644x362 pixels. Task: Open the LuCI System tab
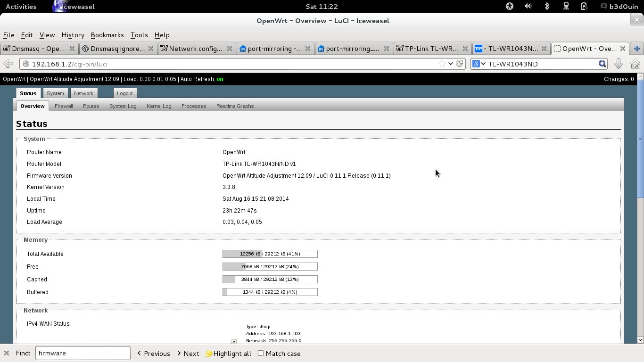click(55, 93)
